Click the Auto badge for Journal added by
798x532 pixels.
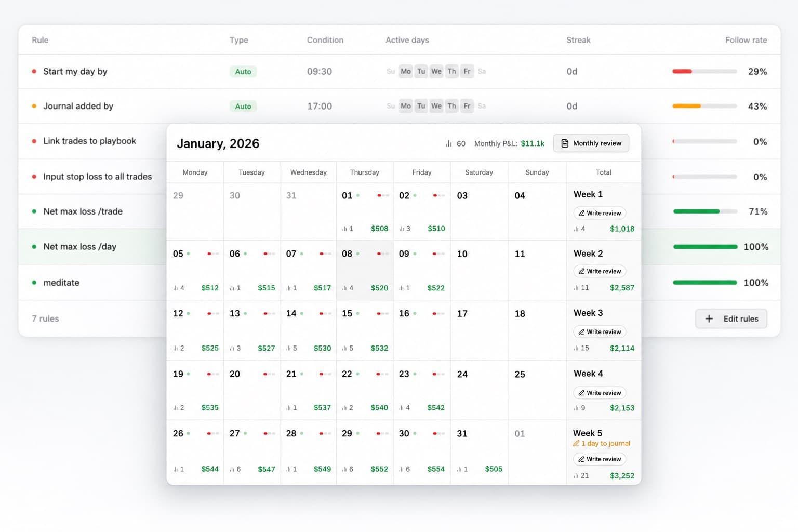point(243,106)
